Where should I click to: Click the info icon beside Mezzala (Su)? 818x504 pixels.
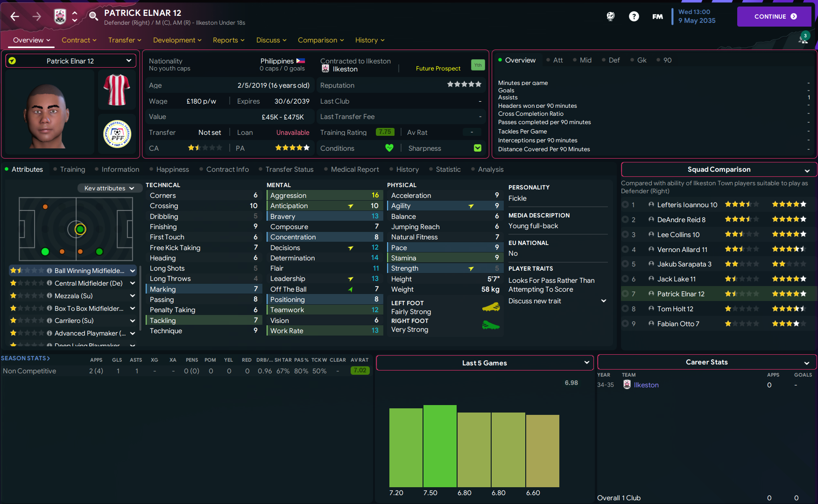pyautogui.click(x=49, y=295)
